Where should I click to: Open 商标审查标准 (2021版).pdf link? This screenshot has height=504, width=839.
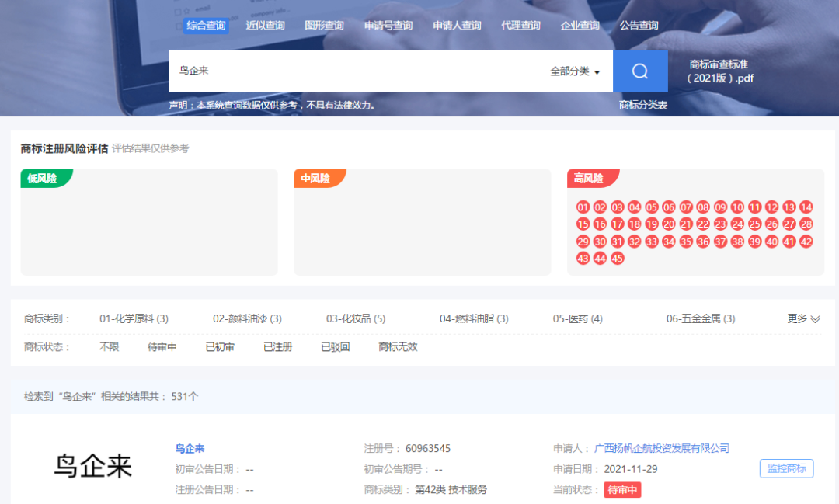(x=719, y=71)
